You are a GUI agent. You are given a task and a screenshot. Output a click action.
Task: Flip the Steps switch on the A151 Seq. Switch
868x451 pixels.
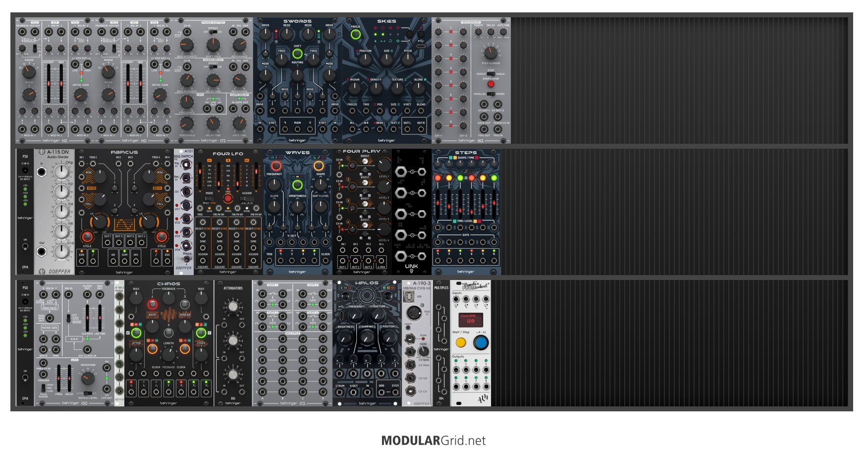(x=187, y=258)
